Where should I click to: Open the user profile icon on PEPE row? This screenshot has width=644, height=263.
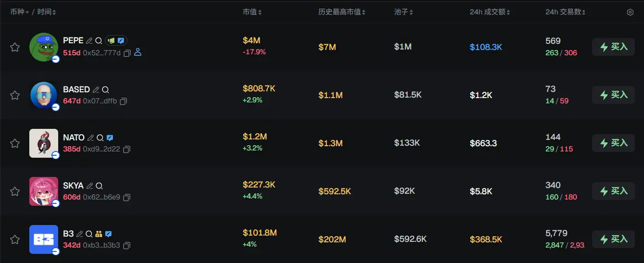(138, 52)
